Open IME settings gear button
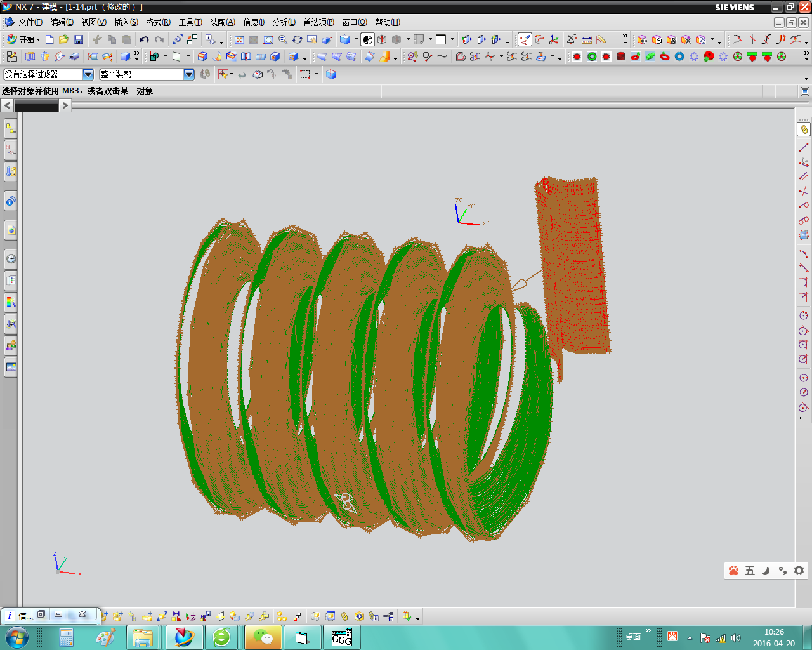 799,571
